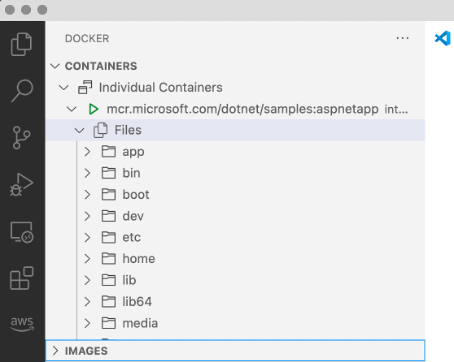Select the 'app' folder name
The image size is (454, 362).
click(x=133, y=152)
